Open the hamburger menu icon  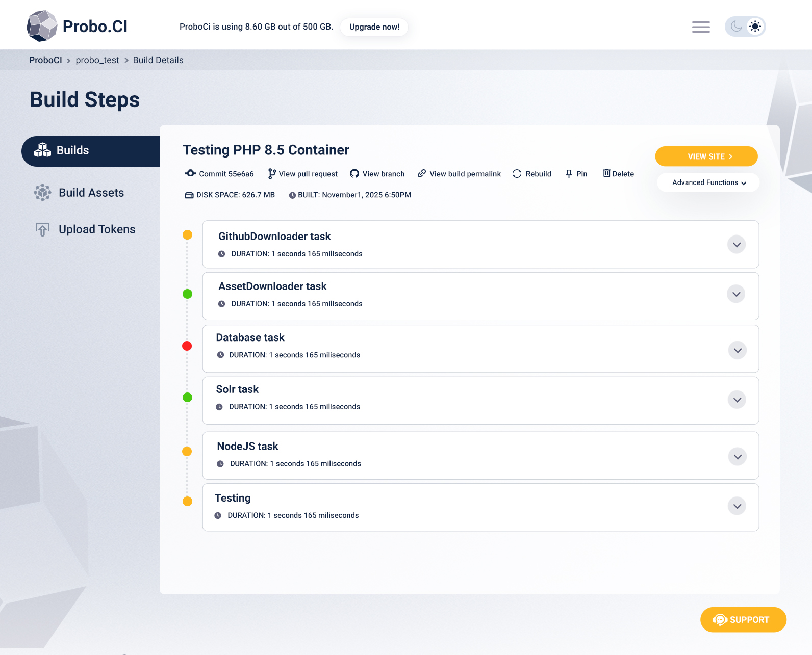(701, 27)
